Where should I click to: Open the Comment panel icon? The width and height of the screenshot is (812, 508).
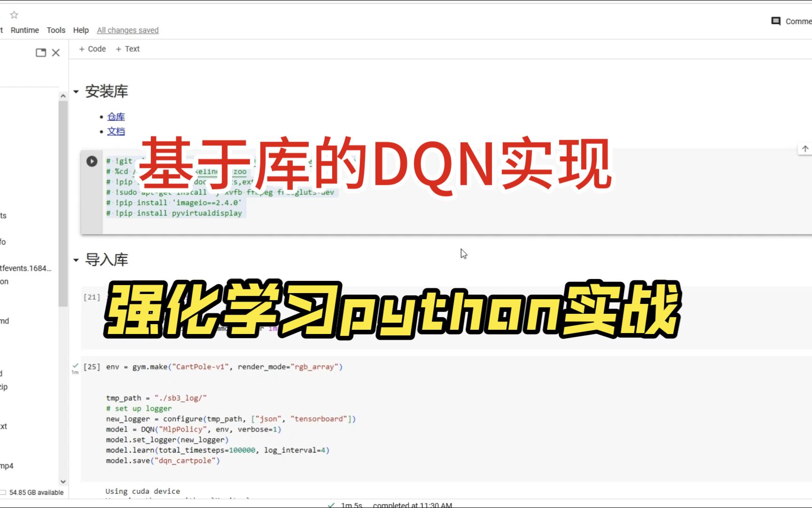(x=776, y=21)
